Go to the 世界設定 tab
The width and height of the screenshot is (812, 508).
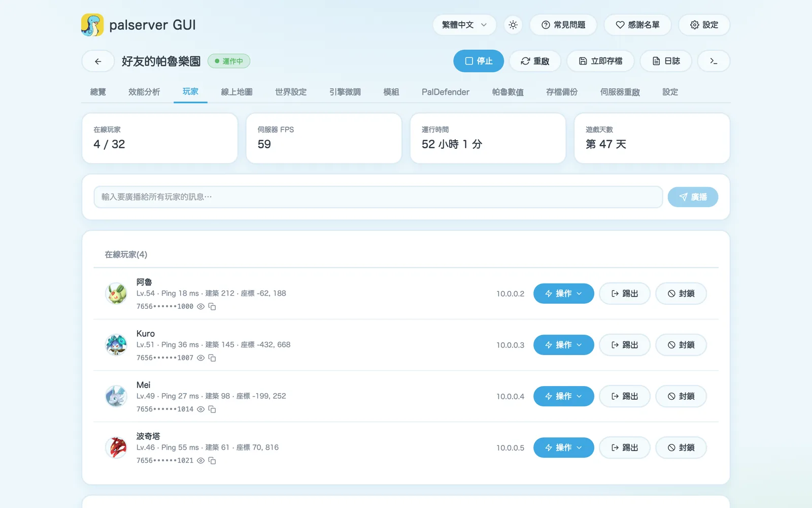pyautogui.click(x=291, y=92)
